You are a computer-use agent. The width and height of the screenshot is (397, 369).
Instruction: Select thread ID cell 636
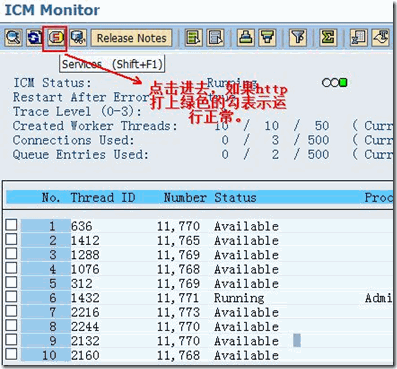81,226
